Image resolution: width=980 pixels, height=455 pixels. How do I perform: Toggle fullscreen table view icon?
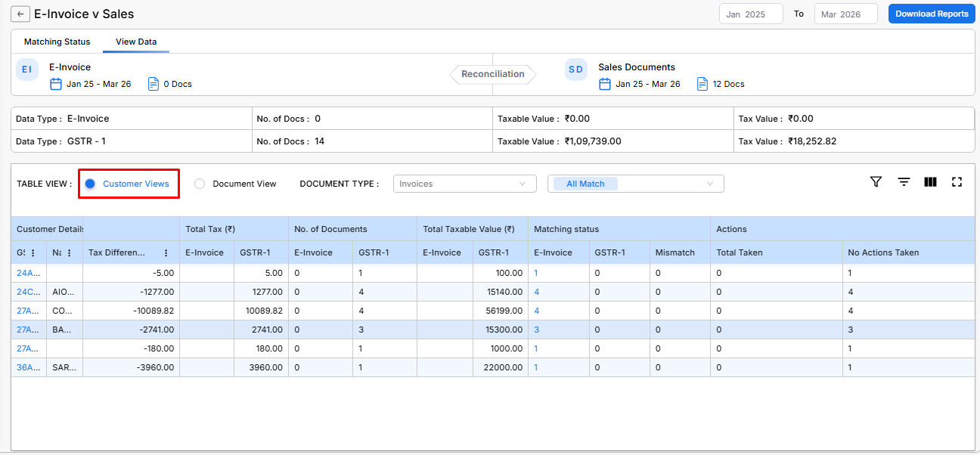pos(957,182)
